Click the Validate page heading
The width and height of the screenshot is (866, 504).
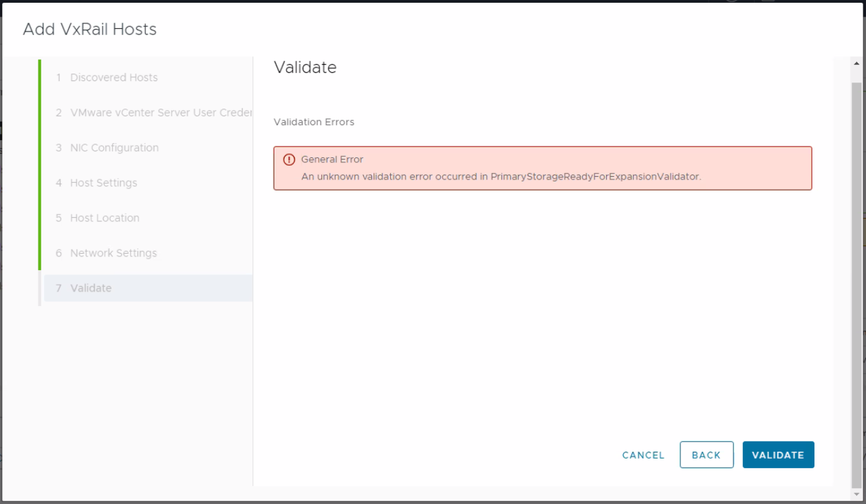[x=305, y=67]
